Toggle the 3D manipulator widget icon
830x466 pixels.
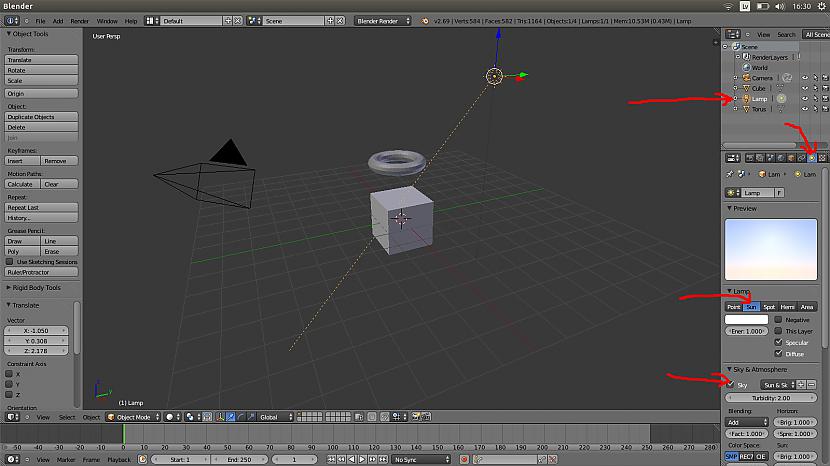pyautogui.click(x=220, y=417)
